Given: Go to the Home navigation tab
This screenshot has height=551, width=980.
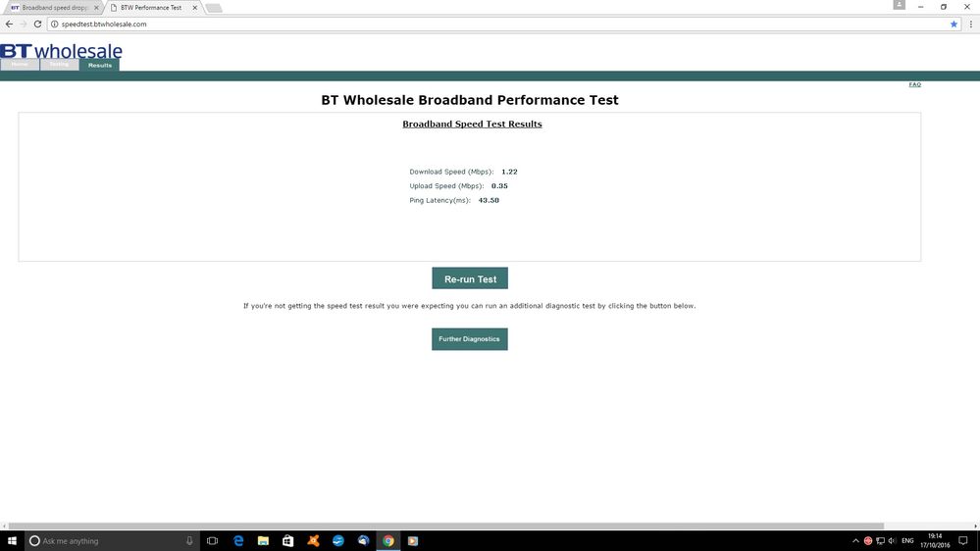Looking at the screenshot, I should click(x=20, y=65).
